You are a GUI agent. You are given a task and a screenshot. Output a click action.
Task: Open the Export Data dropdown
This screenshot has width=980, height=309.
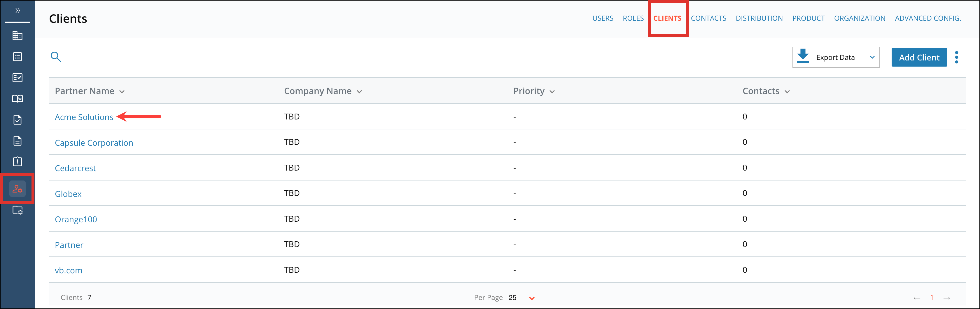836,57
